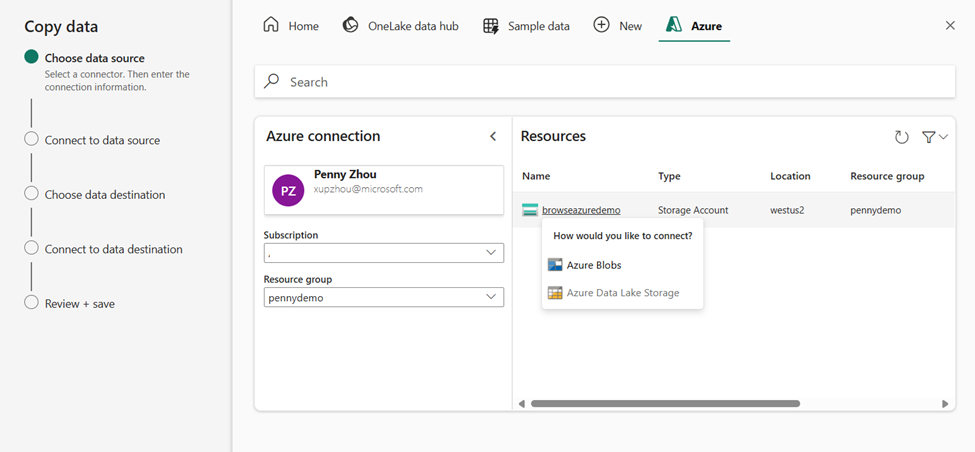Click the OneLake data hub icon

tap(351, 25)
